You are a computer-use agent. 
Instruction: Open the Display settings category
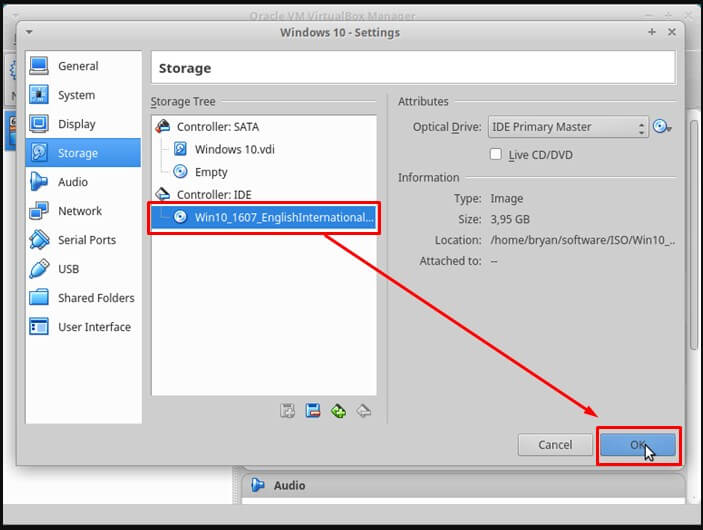pyautogui.click(x=83, y=124)
